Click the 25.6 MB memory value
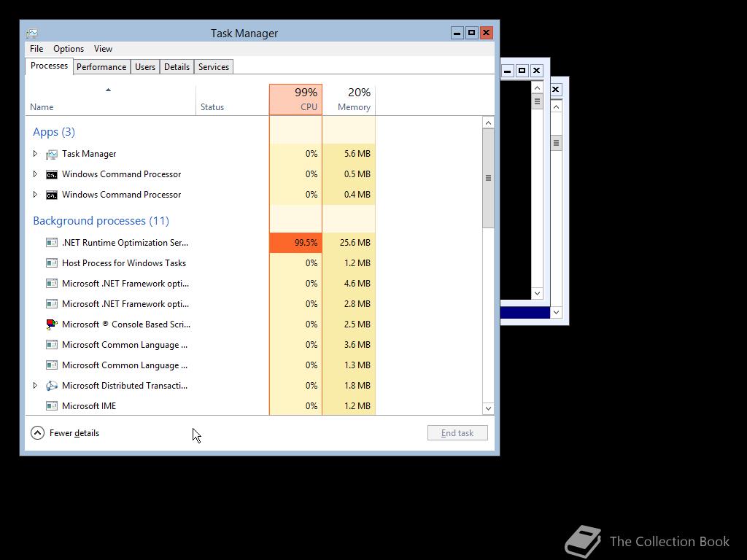The height and width of the screenshot is (560, 747). point(355,243)
